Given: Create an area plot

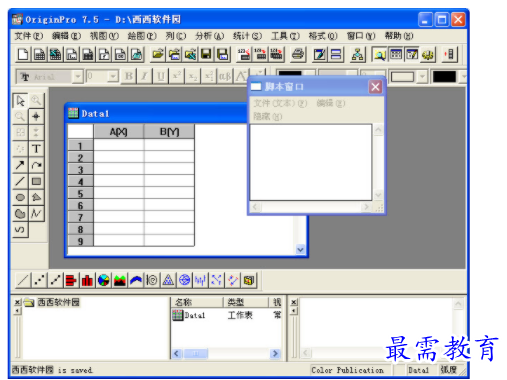Looking at the screenshot, I should pos(120,280).
